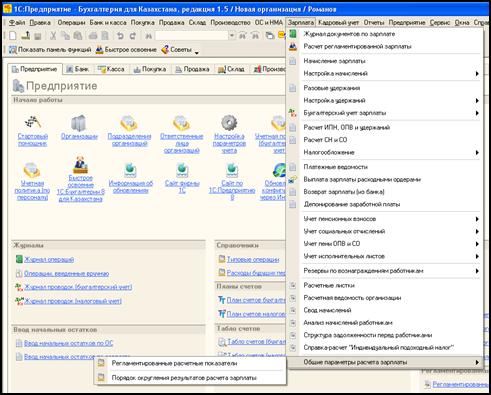491x395 pixels.
Task: Expand Учет пенсионных взносов submenu
Action: click(477, 219)
